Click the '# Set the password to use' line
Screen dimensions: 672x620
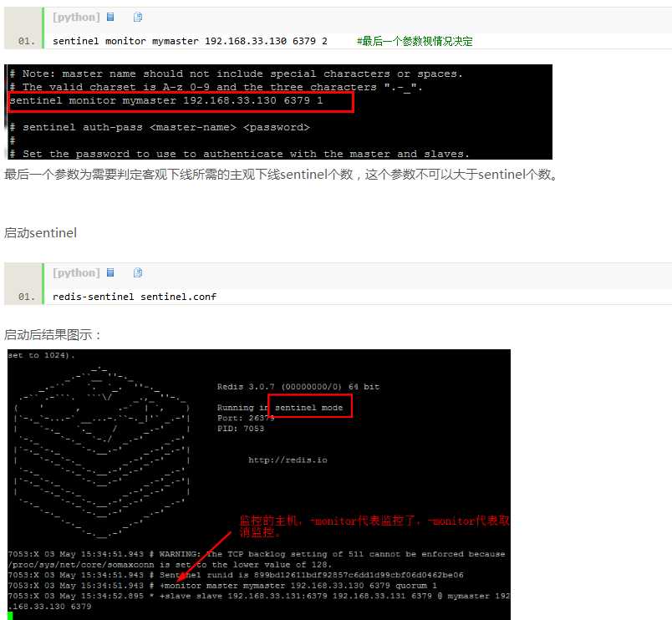[240, 154]
